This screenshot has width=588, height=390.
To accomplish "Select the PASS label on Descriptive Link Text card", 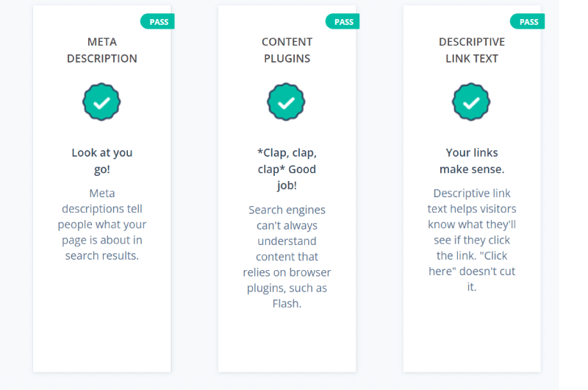I will click(x=527, y=22).
